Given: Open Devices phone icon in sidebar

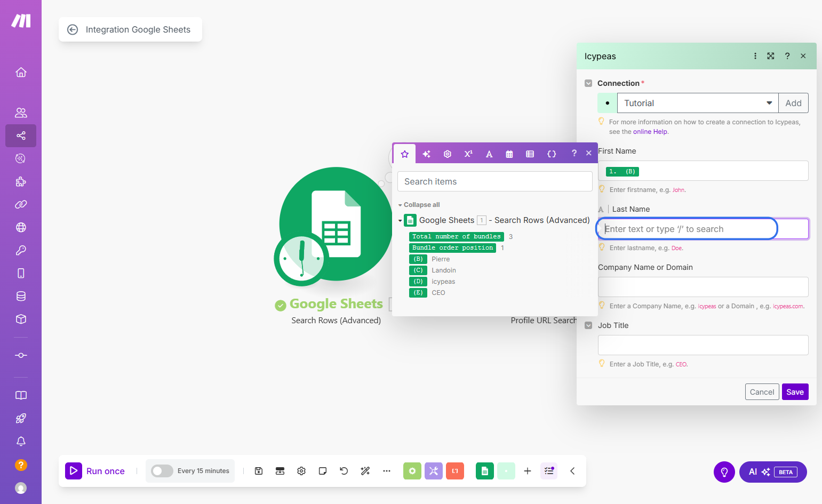Looking at the screenshot, I should (x=21, y=273).
